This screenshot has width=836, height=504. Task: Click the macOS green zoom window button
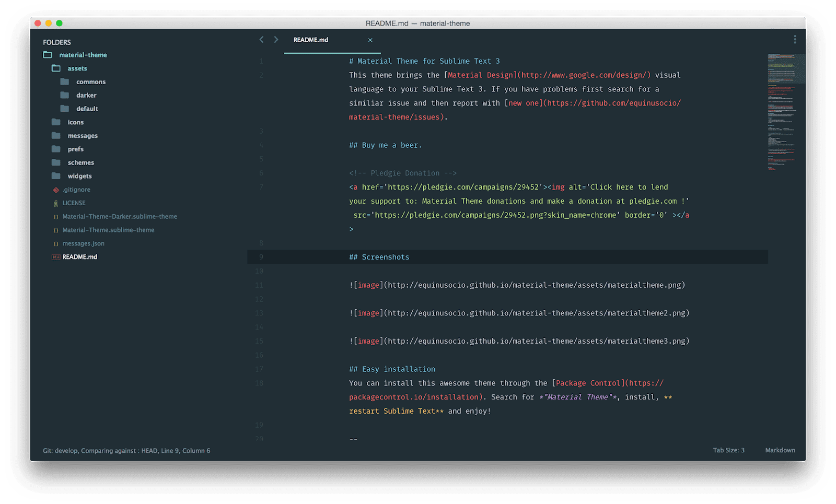pyautogui.click(x=59, y=23)
